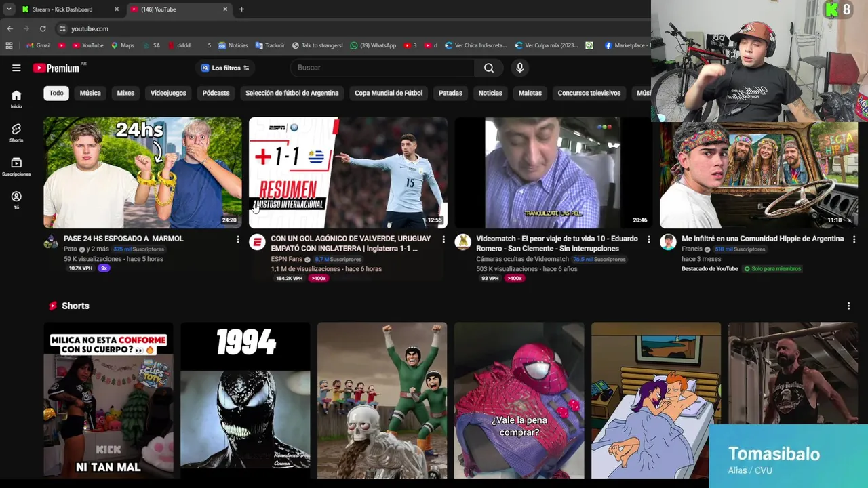Image resolution: width=868 pixels, height=488 pixels.
Task: Open title Me infiltré en una Comunidad Hippie
Action: [x=762, y=239]
